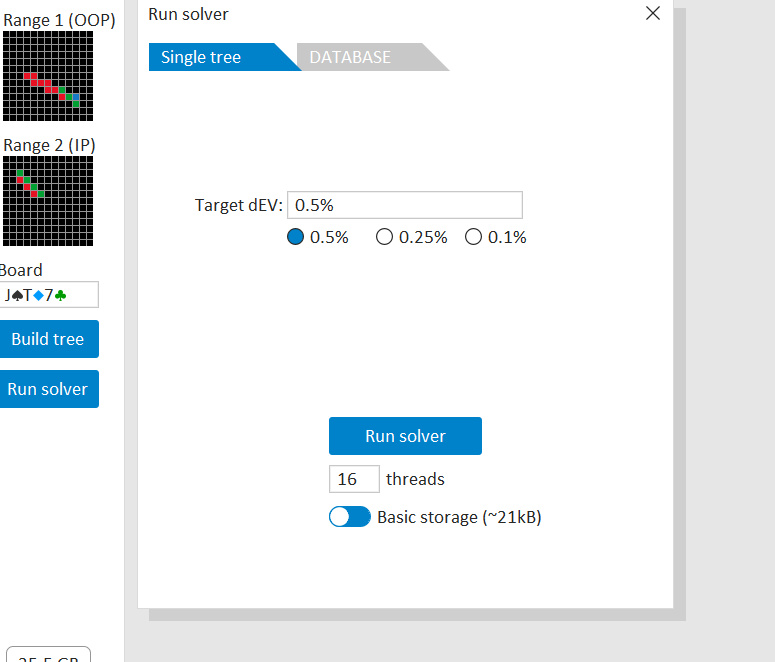Image resolution: width=775 pixels, height=662 pixels.
Task: Open the Range 2 (IP) hand grid
Action: click(48, 200)
